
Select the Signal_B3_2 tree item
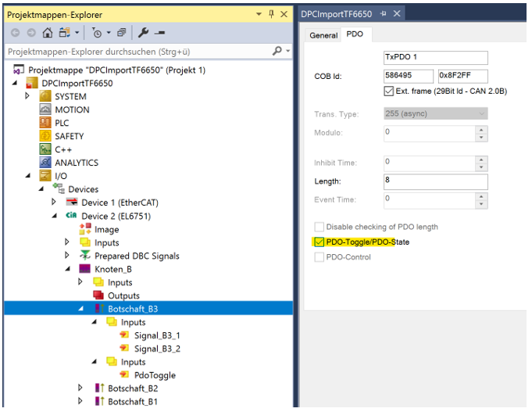coord(157,349)
